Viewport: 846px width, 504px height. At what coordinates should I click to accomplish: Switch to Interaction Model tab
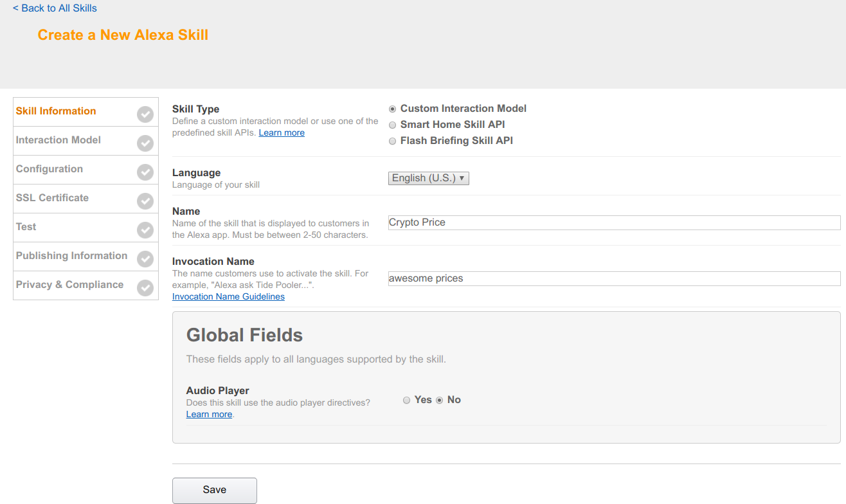(85, 141)
